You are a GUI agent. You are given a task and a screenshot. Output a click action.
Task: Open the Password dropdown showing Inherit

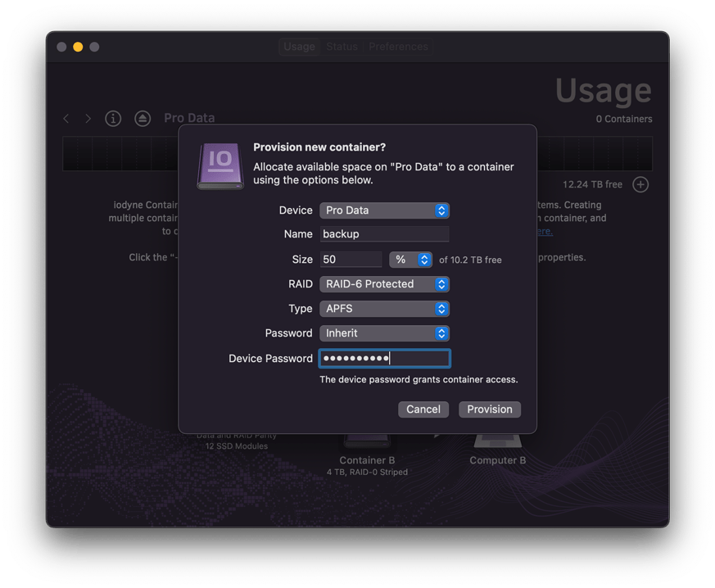click(384, 333)
